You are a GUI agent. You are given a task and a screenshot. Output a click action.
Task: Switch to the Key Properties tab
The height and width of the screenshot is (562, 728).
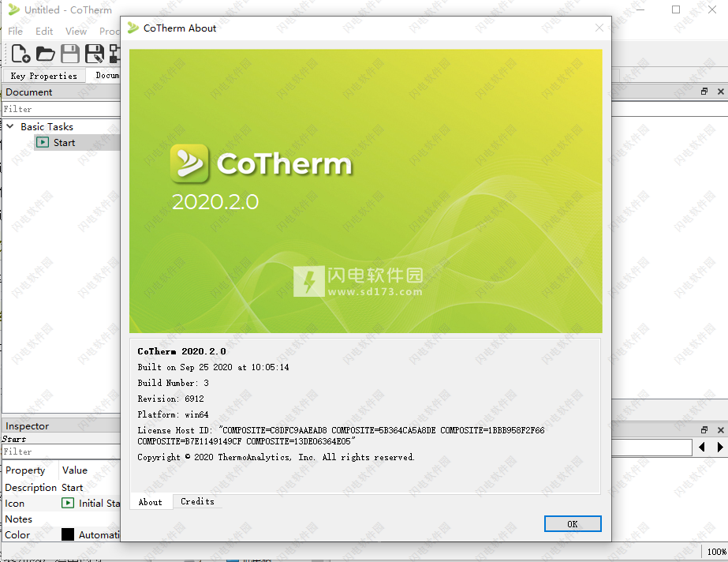click(x=44, y=76)
